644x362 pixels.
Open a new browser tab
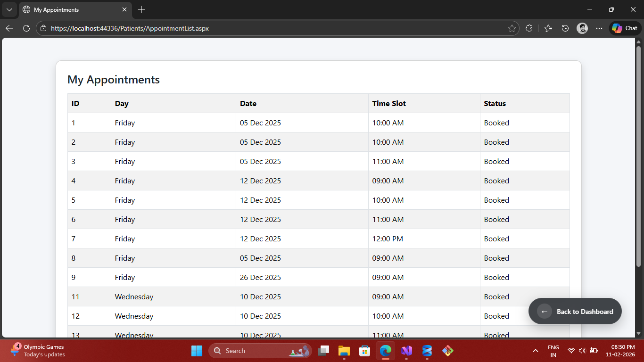141,9
